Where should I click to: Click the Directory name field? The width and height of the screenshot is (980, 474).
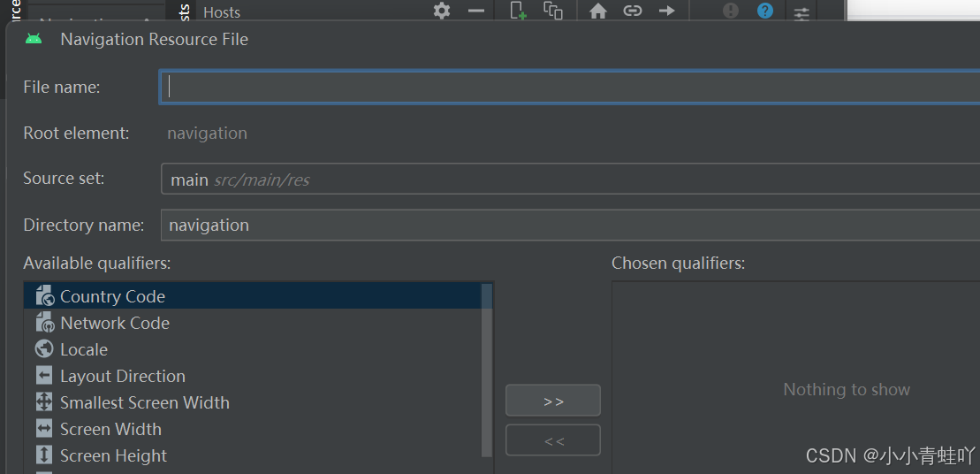570,226
